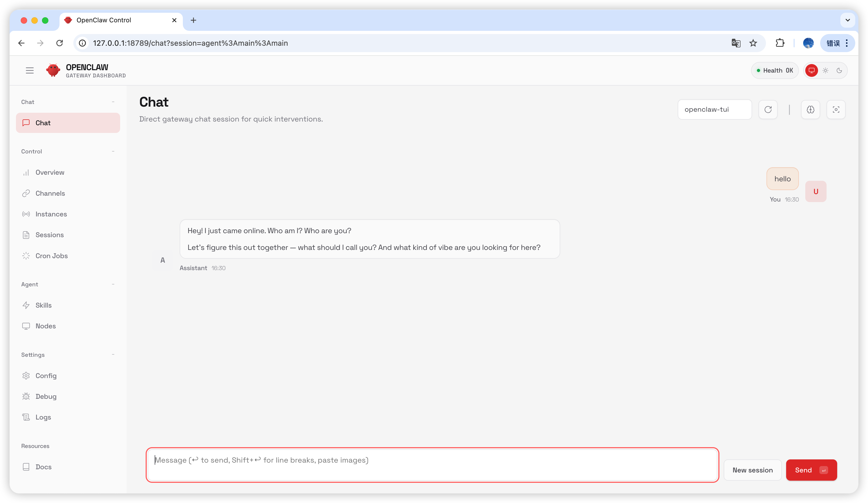Open the browser extensions puzzle icon
Viewport: 868px width, 503px height.
[x=780, y=43]
